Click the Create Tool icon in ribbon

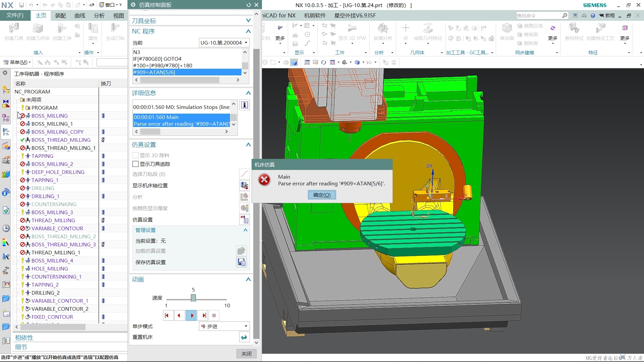(14, 32)
